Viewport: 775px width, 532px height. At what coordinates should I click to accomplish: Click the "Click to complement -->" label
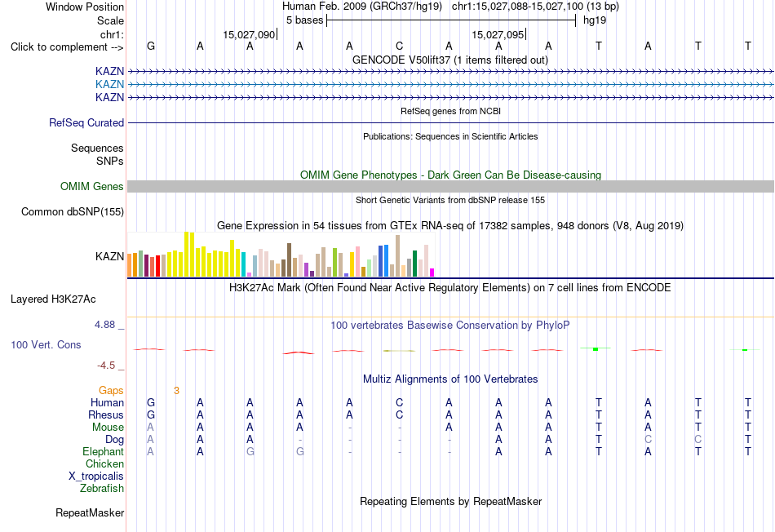pyautogui.click(x=67, y=47)
